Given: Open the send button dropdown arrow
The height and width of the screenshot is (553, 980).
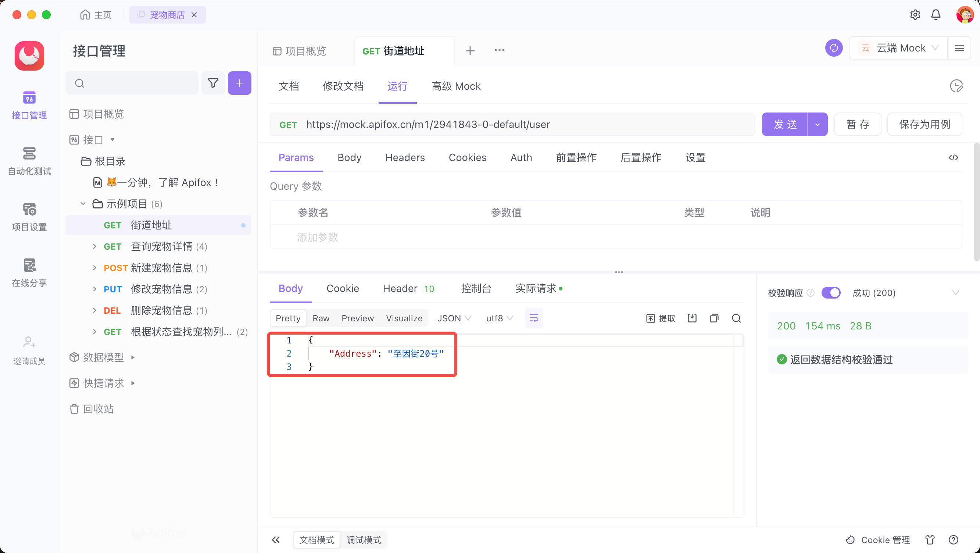Looking at the screenshot, I should pos(817,124).
